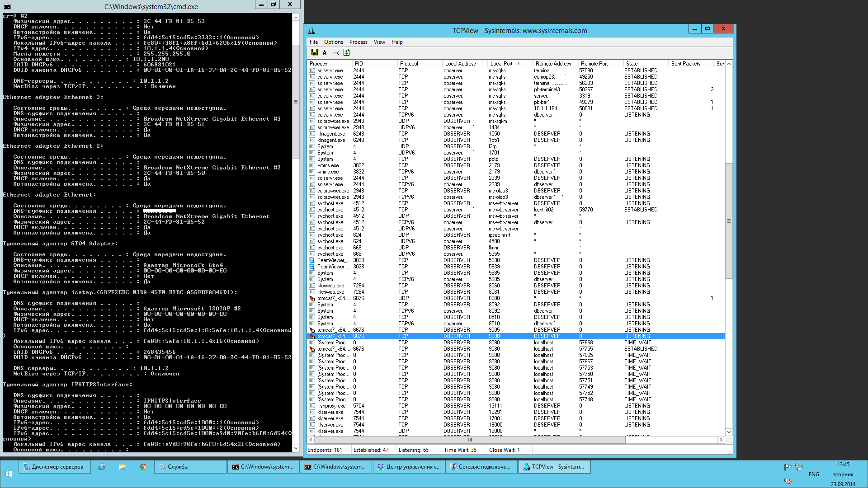
Task: Click the TCPView title bar application icon
Action: click(x=311, y=30)
